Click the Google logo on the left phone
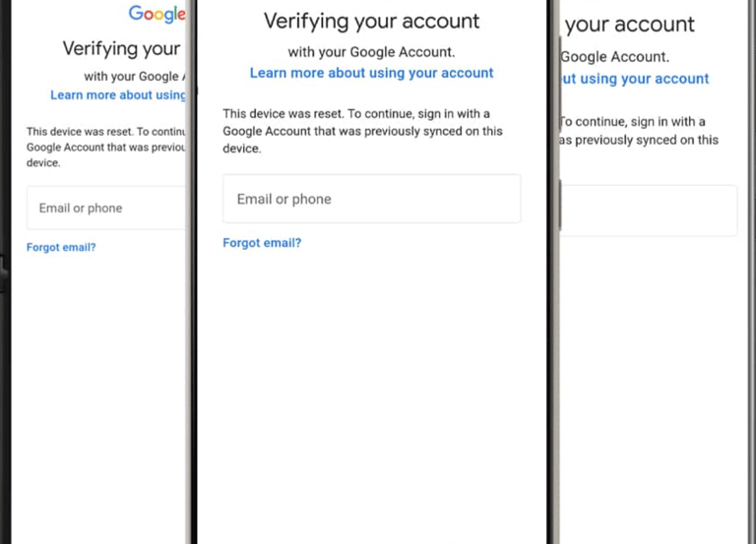Image resolution: width=756 pixels, height=544 pixels. (157, 14)
